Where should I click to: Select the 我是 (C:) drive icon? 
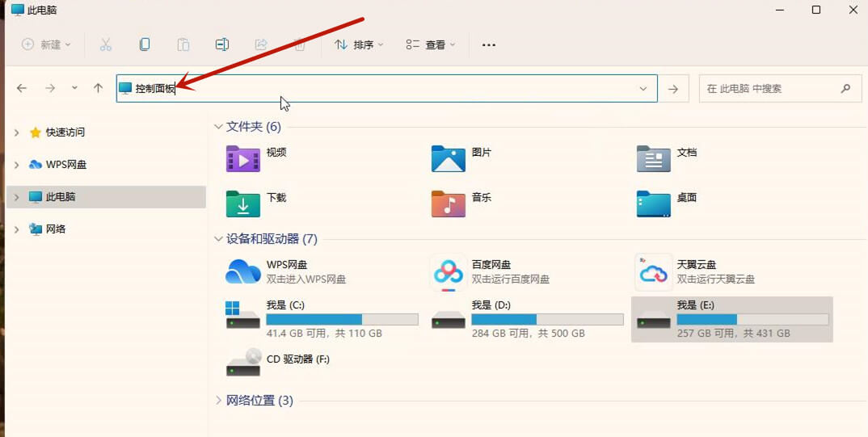(x=243, y=315)
